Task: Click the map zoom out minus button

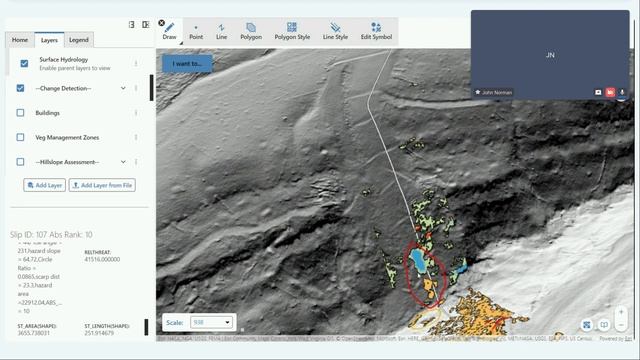Action: 621,325
